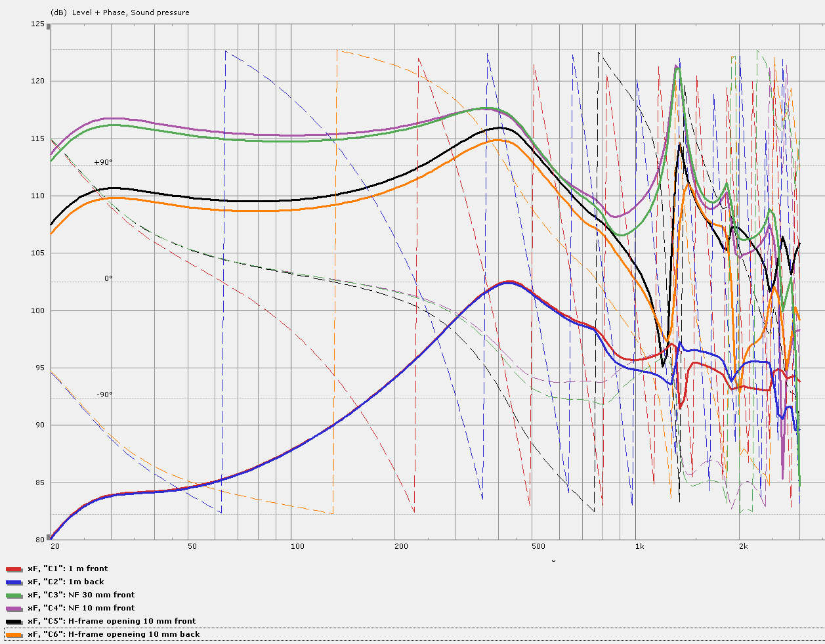Click the 85 dB level axis label
Screen dimensions: 825x644
(x=39, y=483)
